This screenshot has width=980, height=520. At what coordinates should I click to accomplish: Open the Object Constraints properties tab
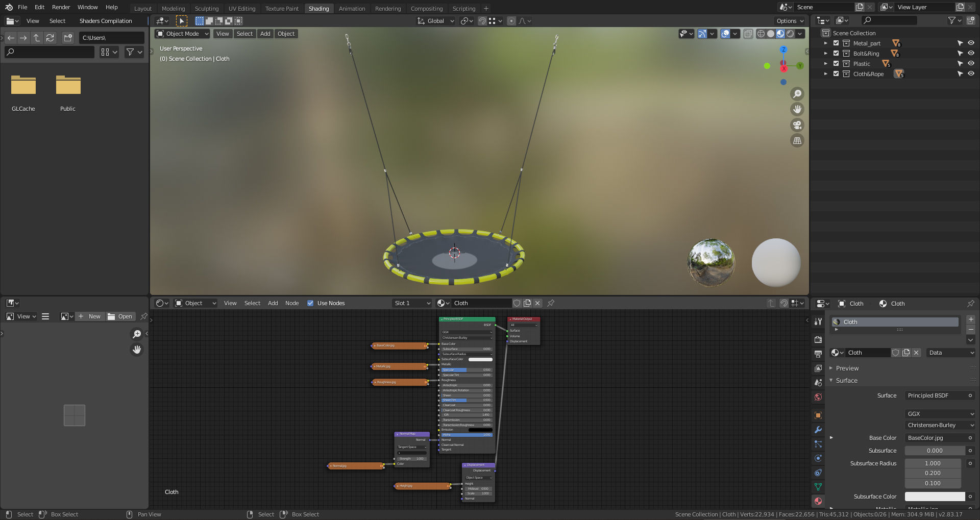(x=818, y=473)
